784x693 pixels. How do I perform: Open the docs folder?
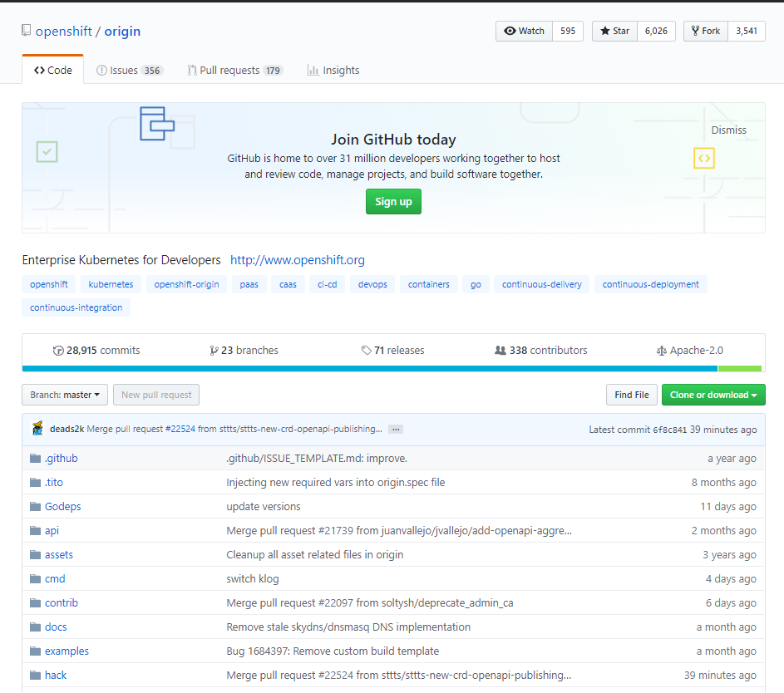(x=56, y=627)
